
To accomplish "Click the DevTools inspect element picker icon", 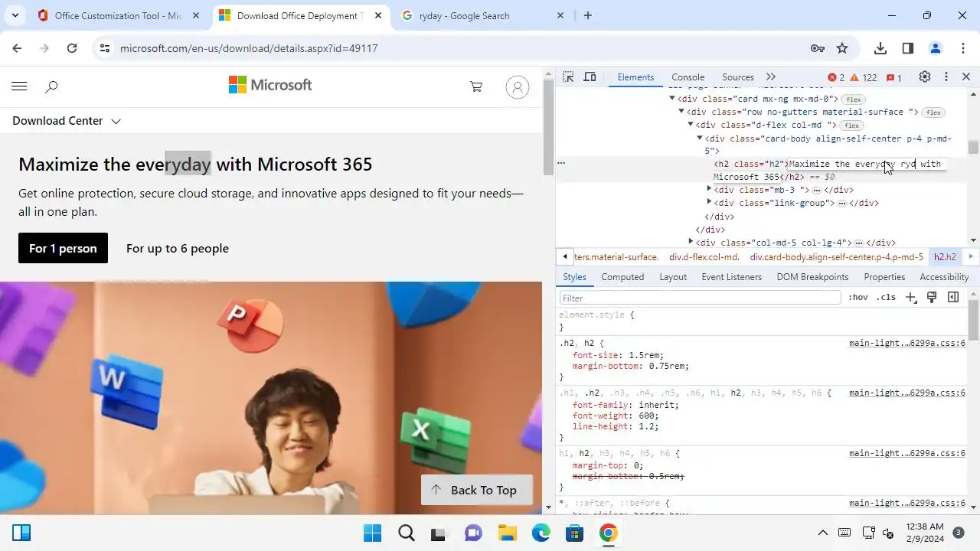I will 568,77.
